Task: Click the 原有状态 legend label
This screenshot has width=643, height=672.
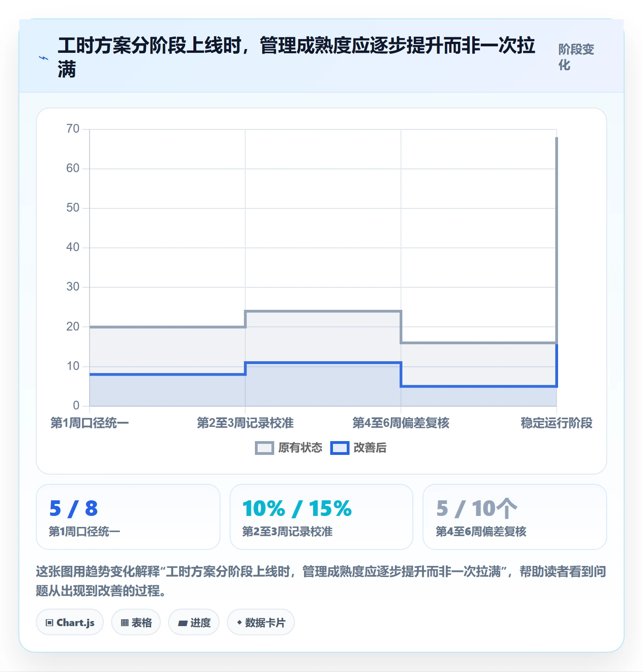Action: (x=300, y=448)
